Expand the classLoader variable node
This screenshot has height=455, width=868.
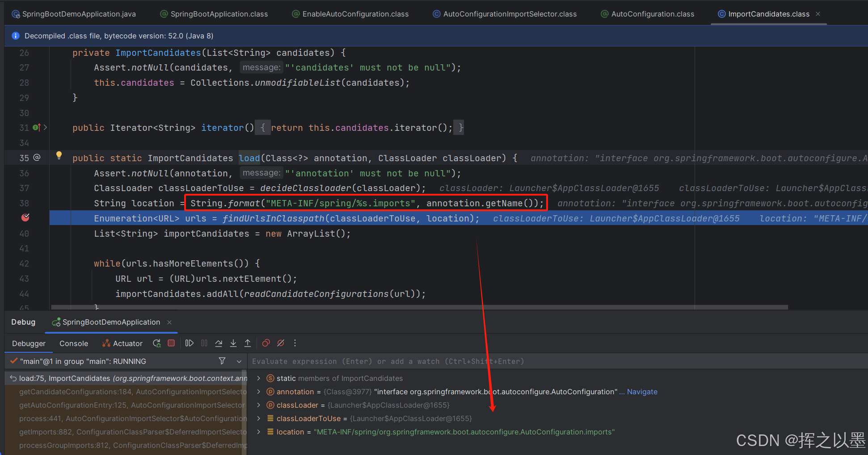[258, 405]
